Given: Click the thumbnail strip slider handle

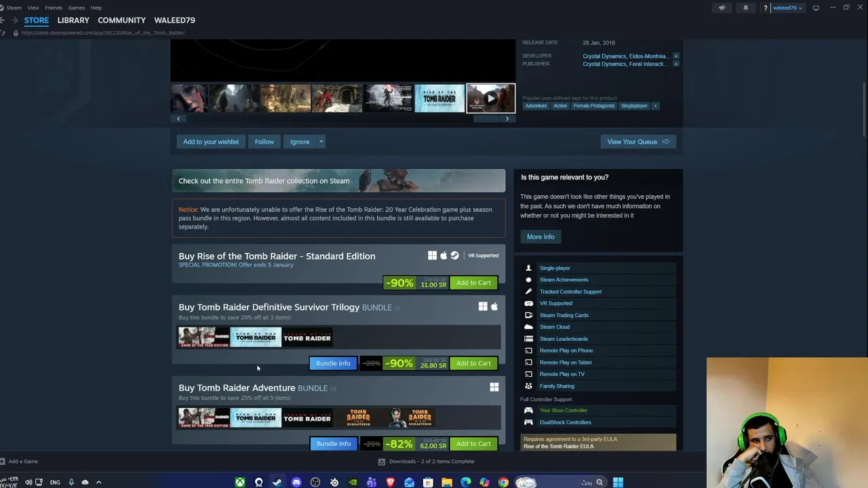Looking at the screenshot, I should point(486,119).
